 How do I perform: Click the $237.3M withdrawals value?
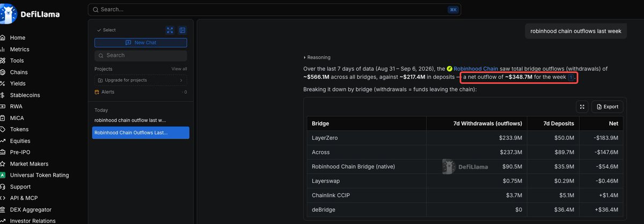(509, 152)
